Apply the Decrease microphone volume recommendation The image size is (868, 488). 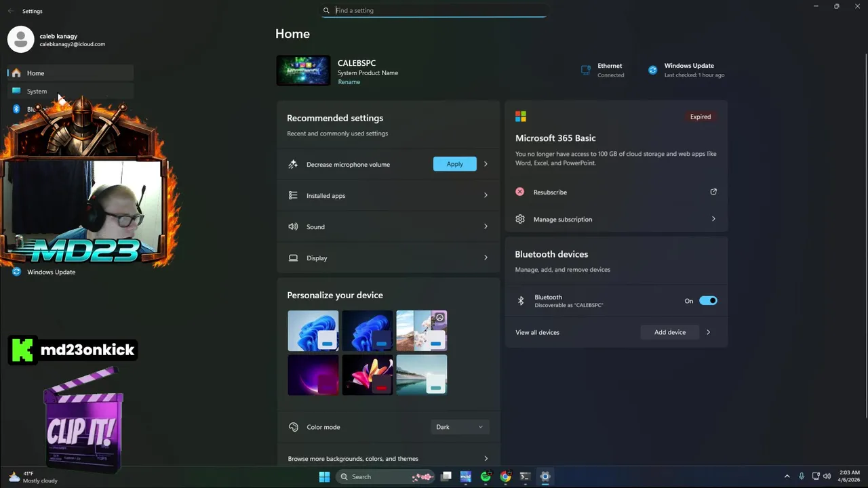(454, 164)
